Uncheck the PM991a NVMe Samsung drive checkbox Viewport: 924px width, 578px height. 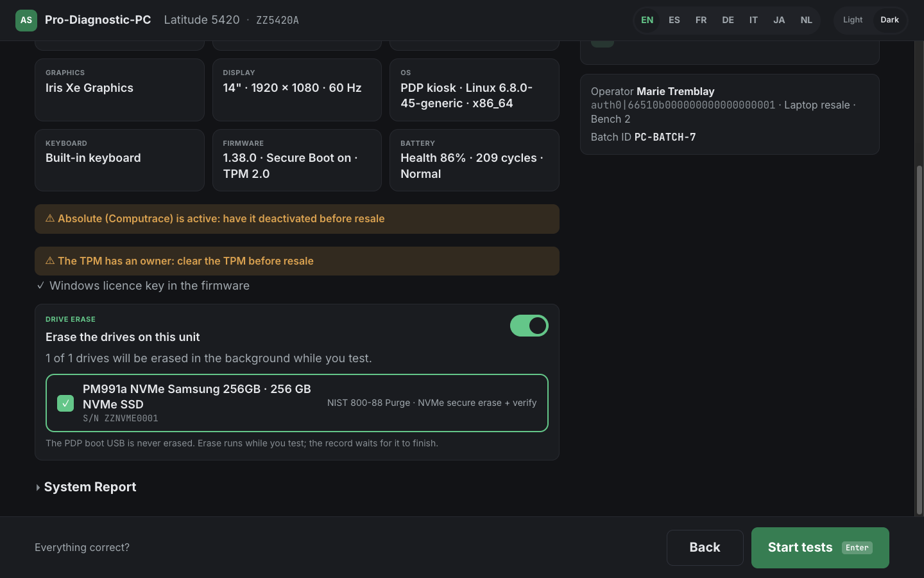[65, 403]
